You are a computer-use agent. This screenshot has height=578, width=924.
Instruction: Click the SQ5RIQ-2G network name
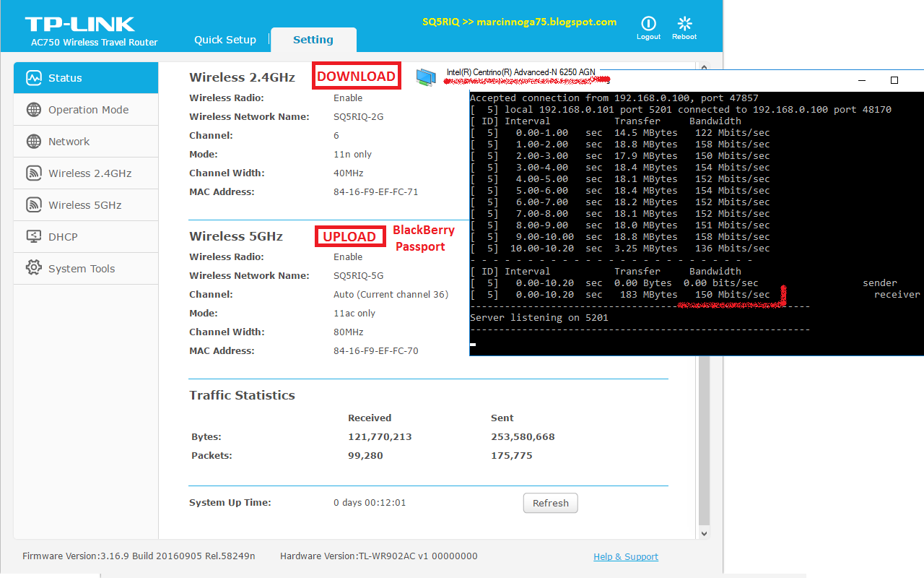click(358, 116)
